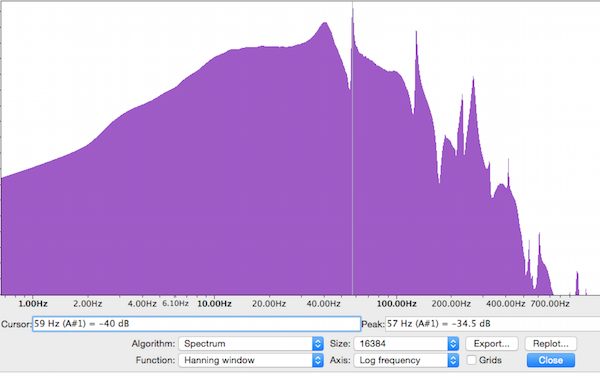Click the 6.10Hz axis label
Screen dimensions: 600x373
[x=175, y=303]
